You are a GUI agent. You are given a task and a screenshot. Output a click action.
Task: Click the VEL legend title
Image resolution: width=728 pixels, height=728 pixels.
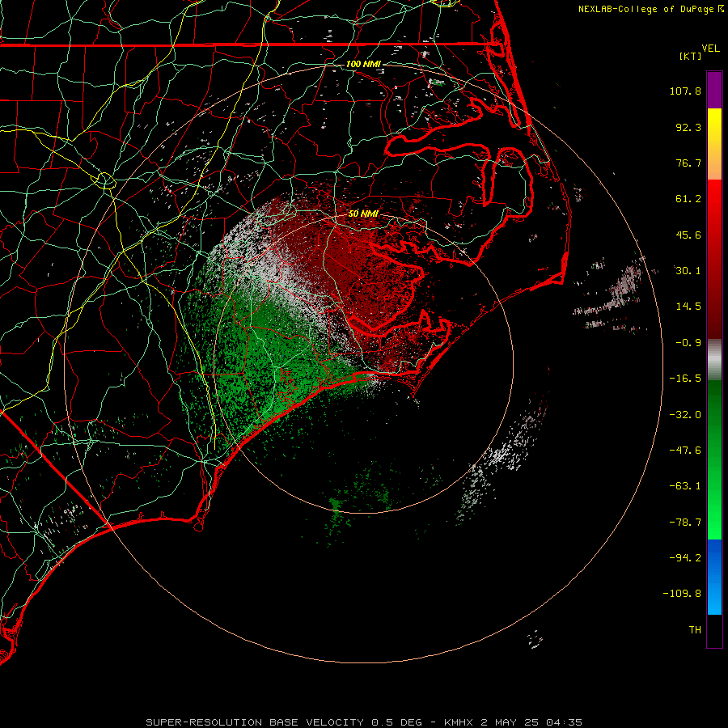coord(710,49)
